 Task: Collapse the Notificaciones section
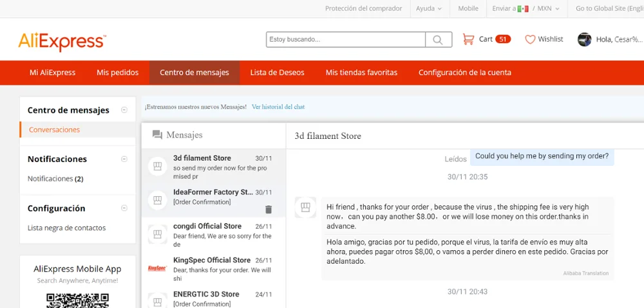point(124,159)
